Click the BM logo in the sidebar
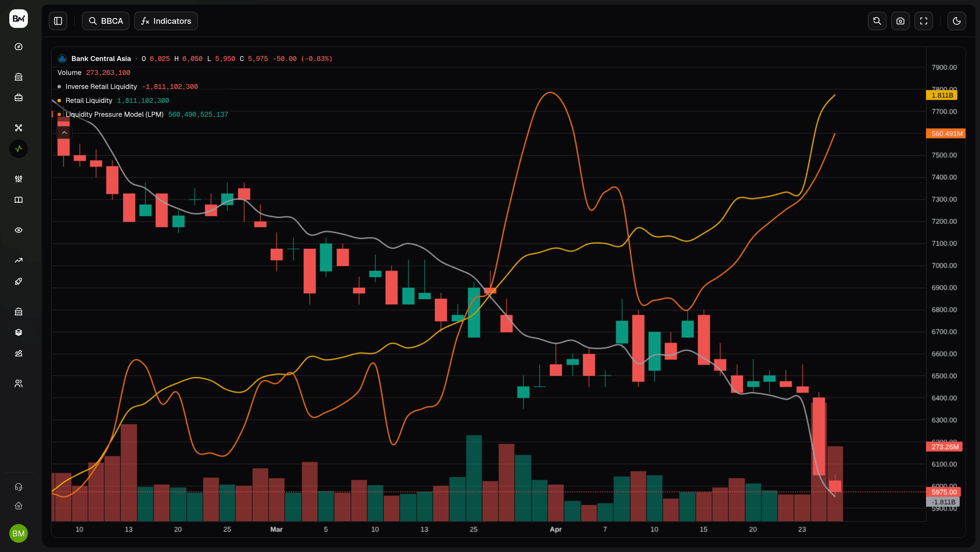 19,19
